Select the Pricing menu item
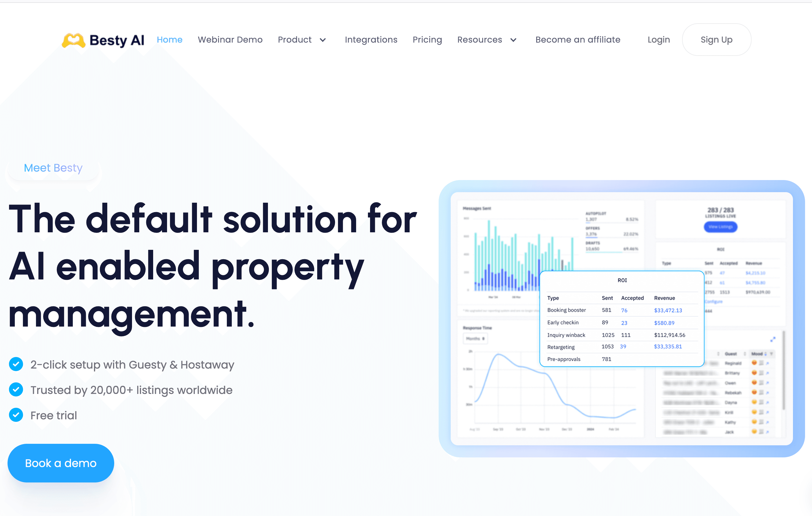The image size is (812, 516). tap(427, 40)
